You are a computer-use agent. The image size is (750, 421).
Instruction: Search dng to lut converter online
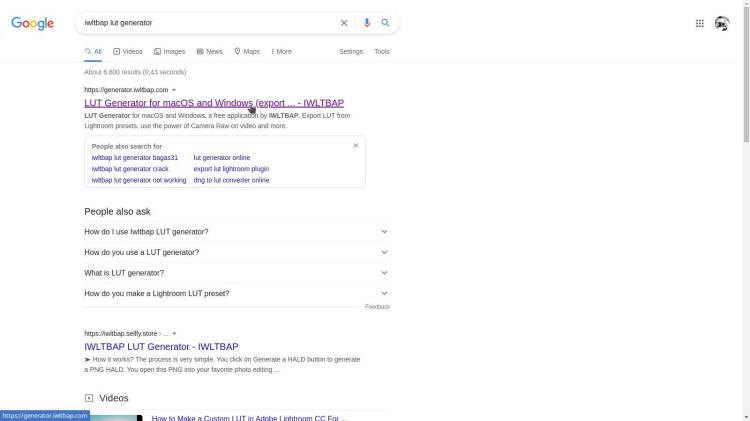point(232,180)
